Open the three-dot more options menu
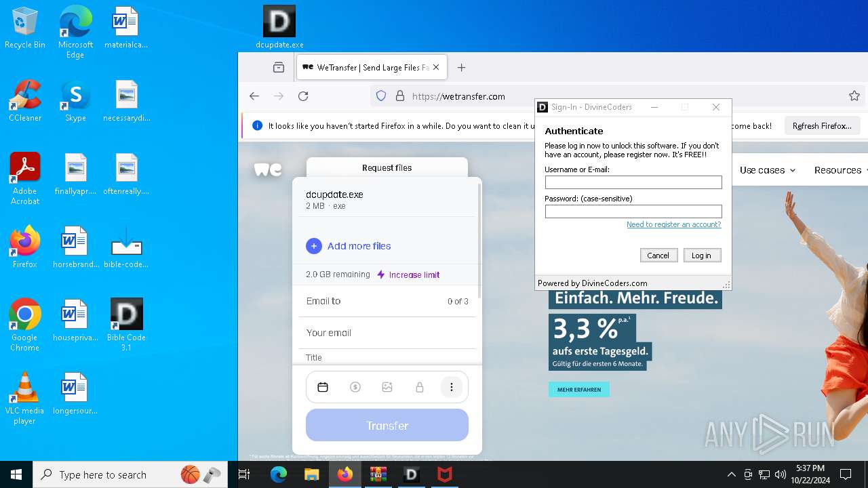Viewport: 868px width, 488px height. [x=452, y=387]
